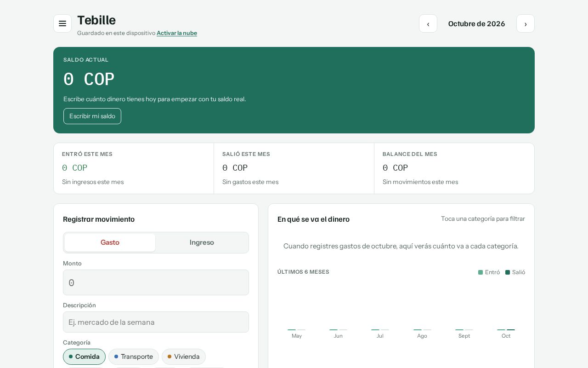Click the May label on the chart

coord(297,336)
